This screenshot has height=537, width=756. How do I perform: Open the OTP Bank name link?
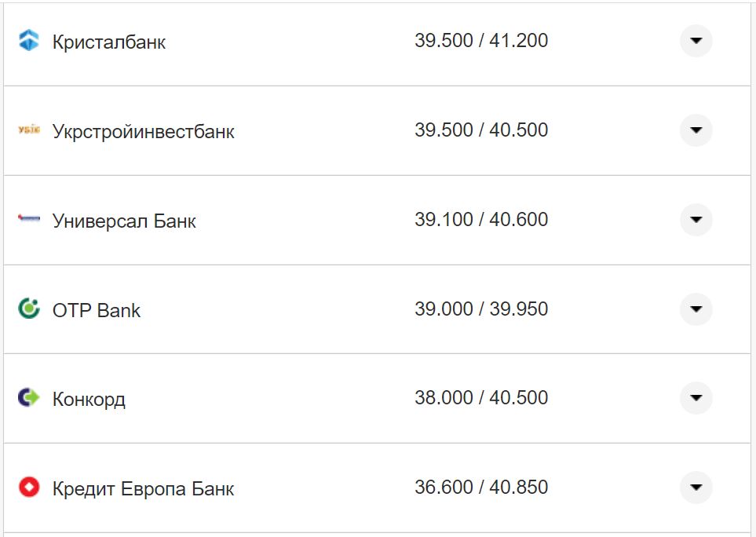[97, 310]
